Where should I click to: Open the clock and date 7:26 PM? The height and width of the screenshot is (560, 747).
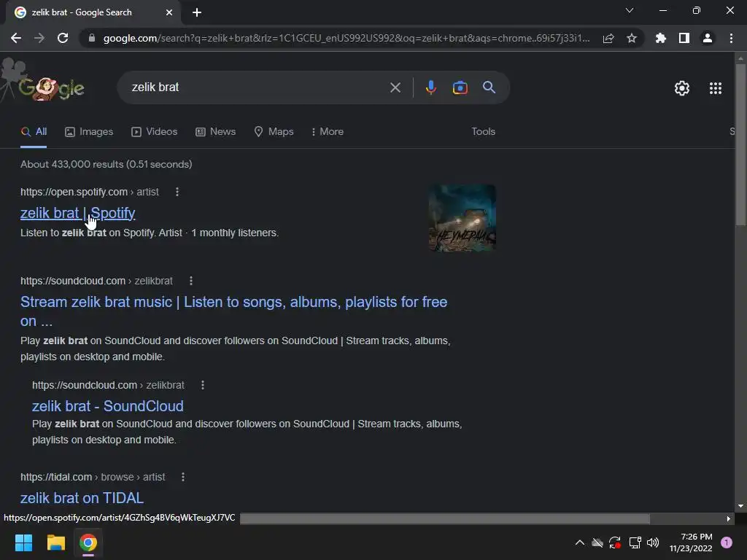coord(691,542)
